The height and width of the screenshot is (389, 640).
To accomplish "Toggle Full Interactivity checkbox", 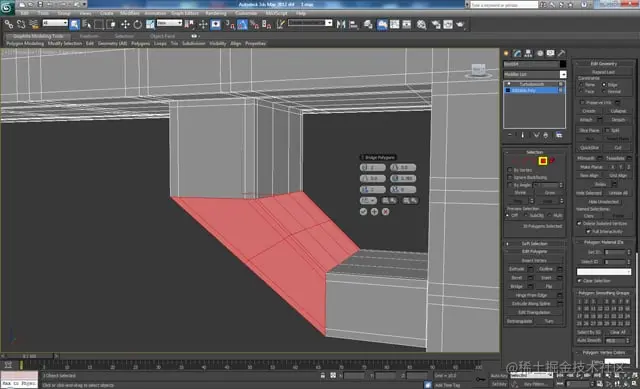I will point(588,231).
